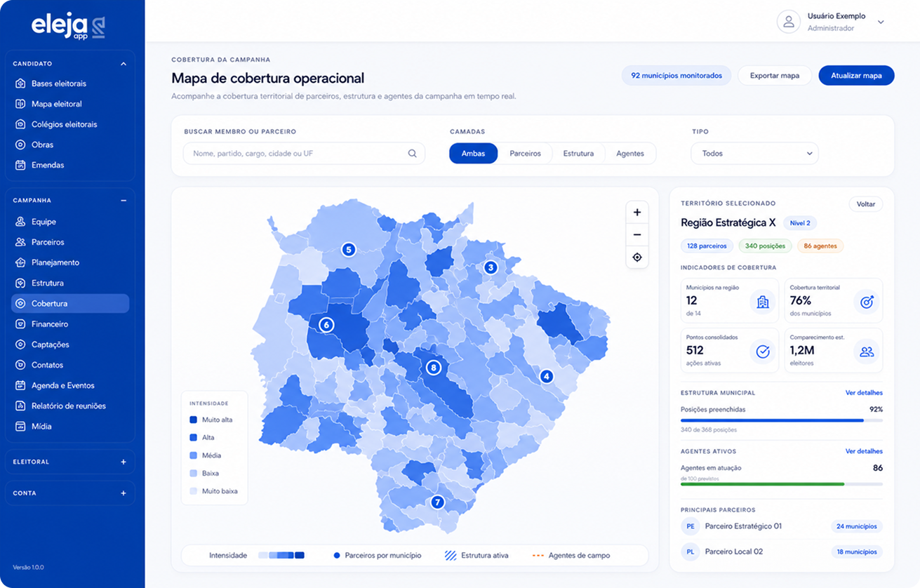This screenshot has height=588, width=920.
Task: Switch layer toggle to Parceiros
Action: (x=525, y=154)
